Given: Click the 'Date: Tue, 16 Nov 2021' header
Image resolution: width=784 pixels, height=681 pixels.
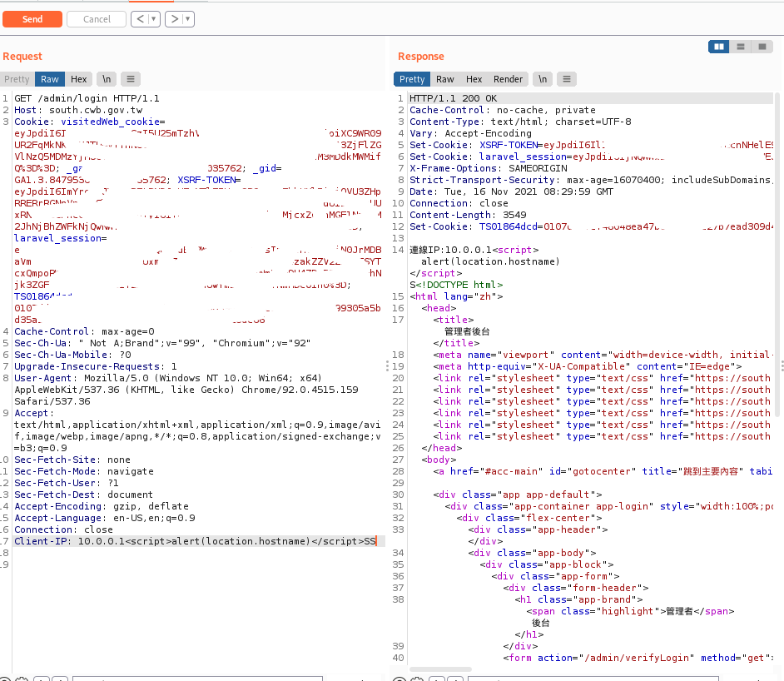Looking at the screenshot, I should tap(511, 191).
